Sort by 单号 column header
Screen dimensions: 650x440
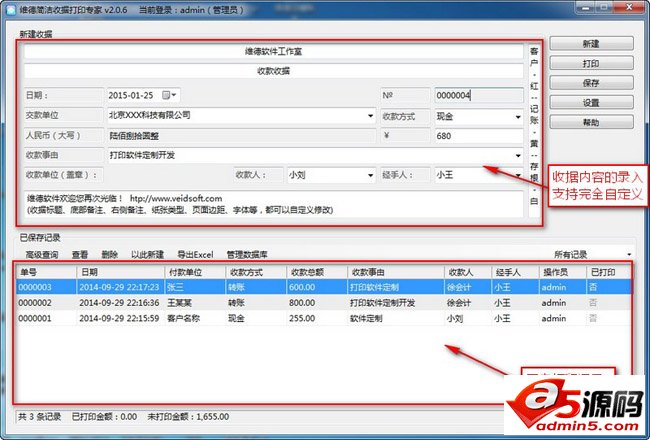point(46,272)
